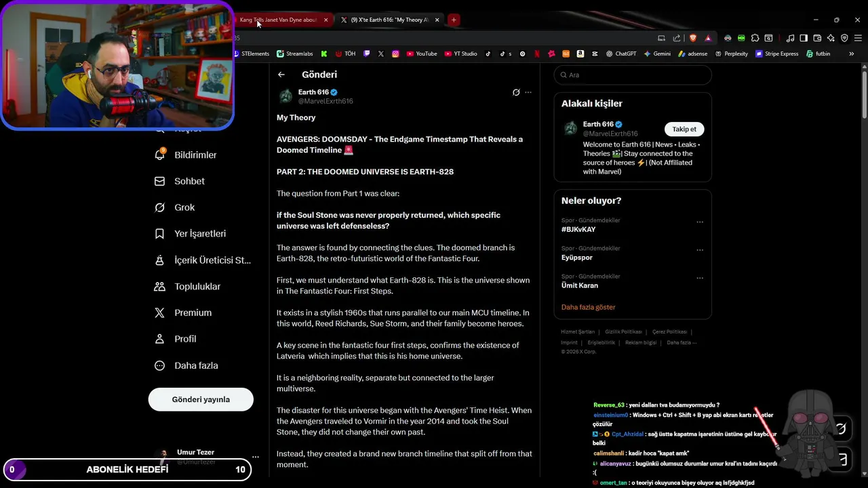Expand Daha fazla menu in sidebar
The image size is (868, 488).
(186, 365)
